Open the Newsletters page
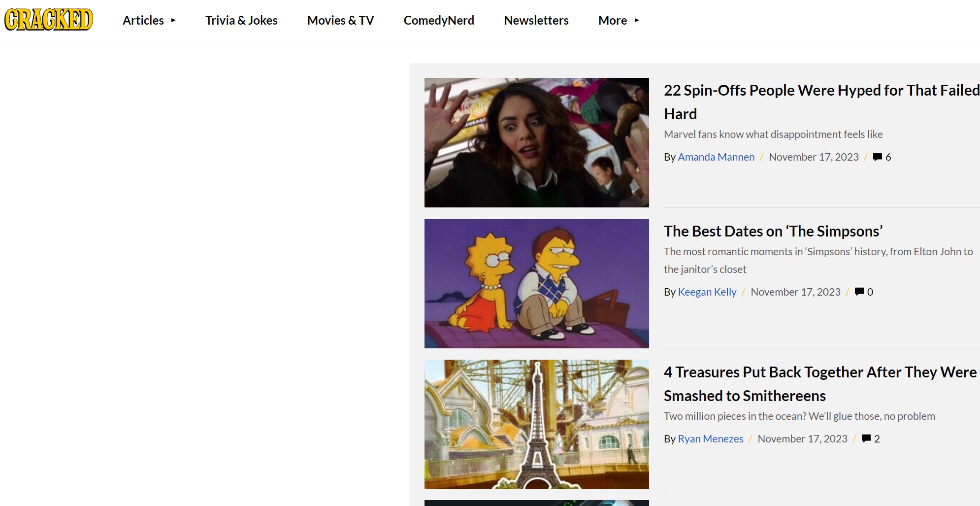The width and height of the screenshot is (980, 506). [536, 20]
